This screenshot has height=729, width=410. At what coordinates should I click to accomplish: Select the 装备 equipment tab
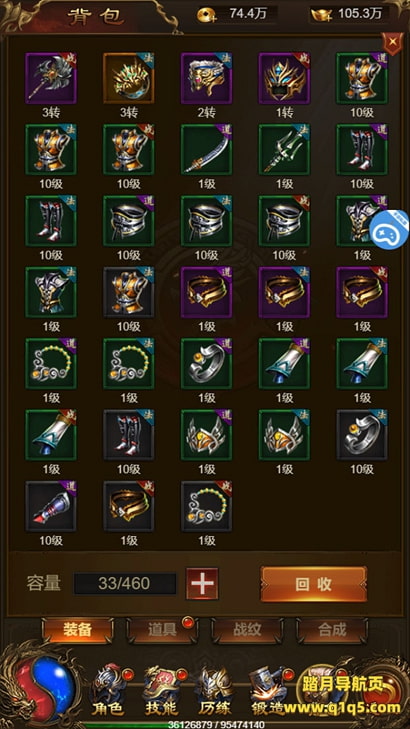[x=78, y=630]
